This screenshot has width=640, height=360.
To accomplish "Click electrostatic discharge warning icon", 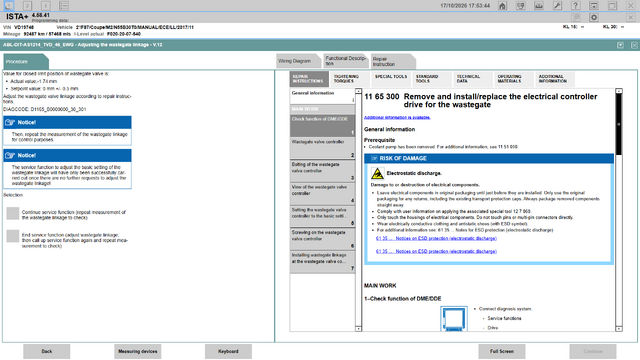I will (x=378, y=173).
